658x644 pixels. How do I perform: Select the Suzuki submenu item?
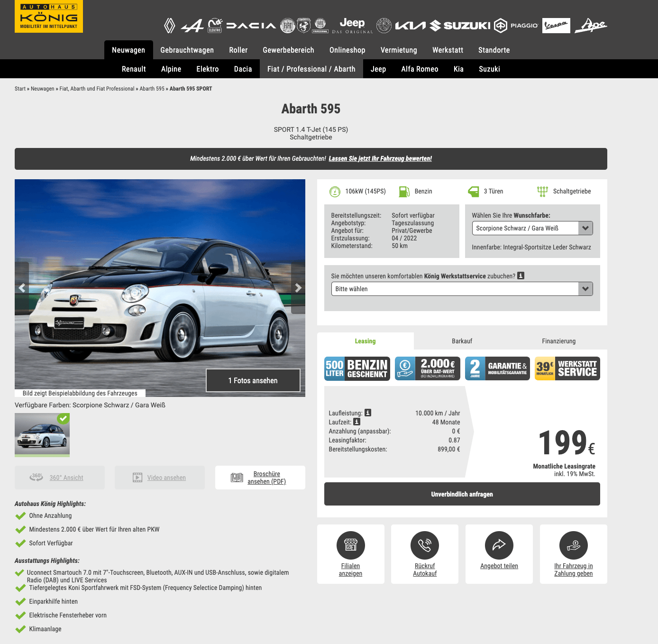point(489,69)
